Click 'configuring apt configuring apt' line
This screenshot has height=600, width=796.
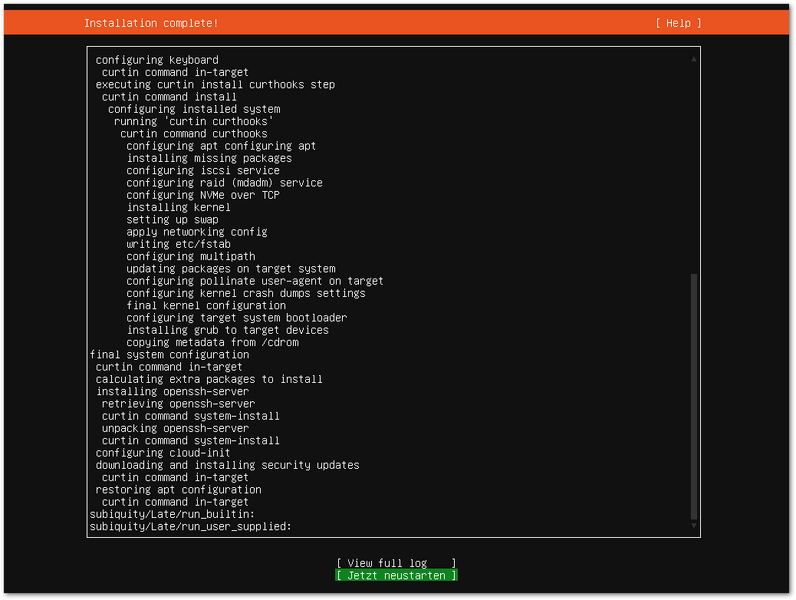[221, 146]
